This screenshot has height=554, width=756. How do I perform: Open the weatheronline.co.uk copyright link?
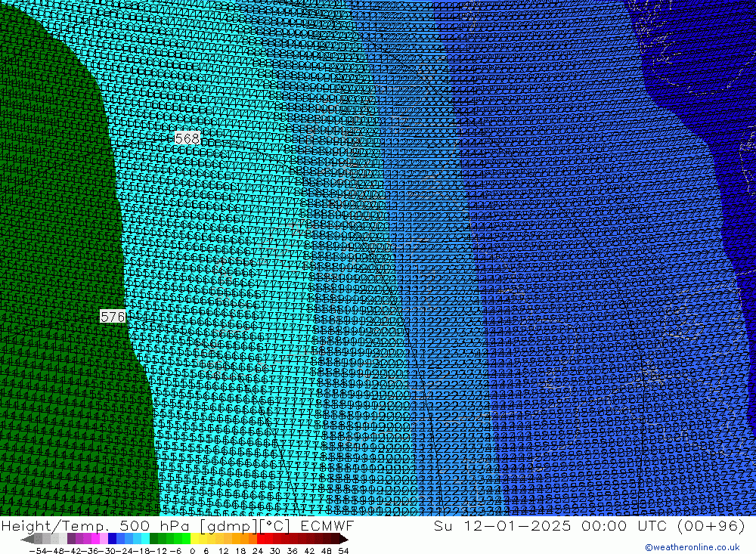[692, 547]
